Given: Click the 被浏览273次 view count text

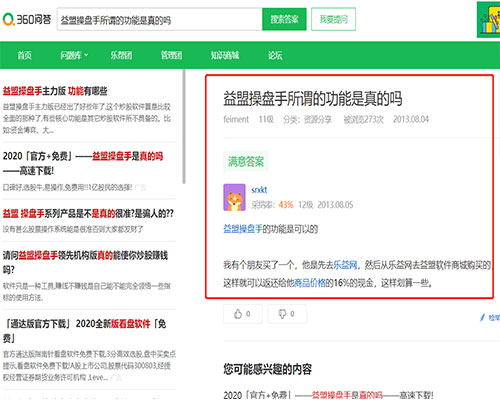Looking at the screenshot, I should pos(364,119).
